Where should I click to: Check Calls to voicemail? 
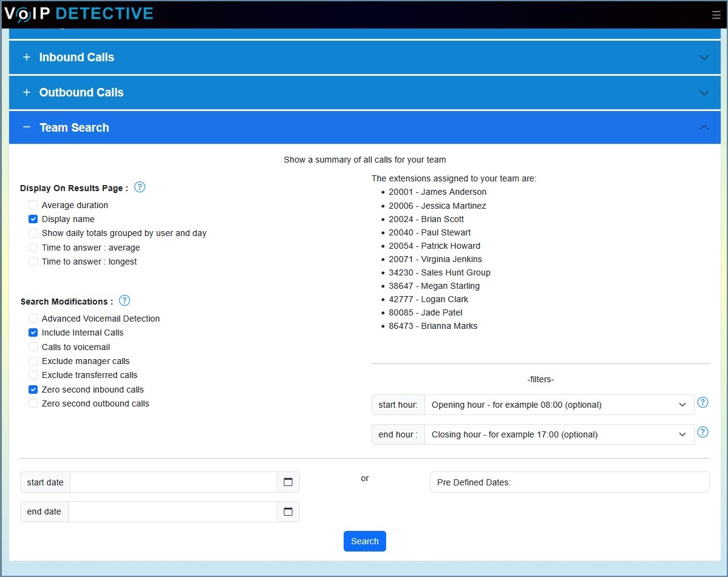click(33, 346)
